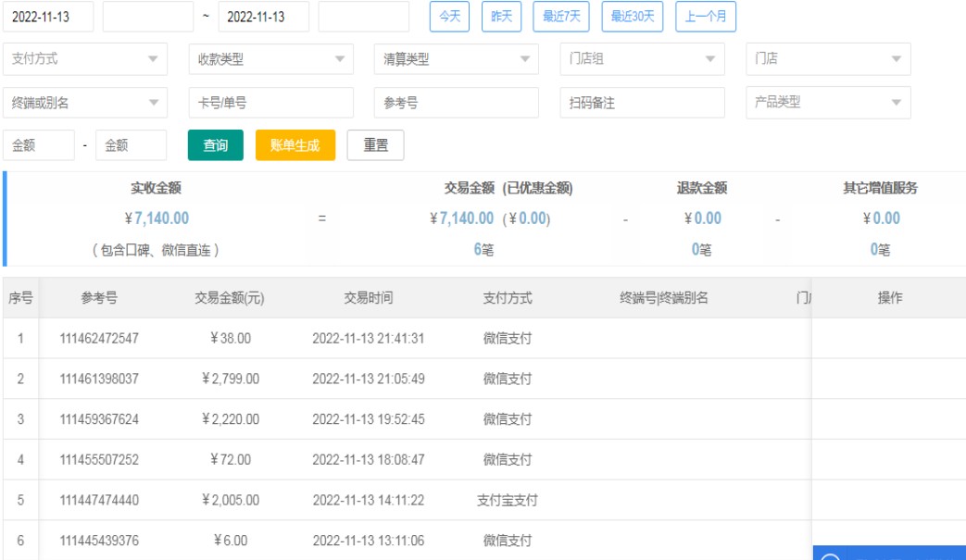
Task: Click the 卡号/单号 input field
Action: pyautogui.click(x=270, y=103)
